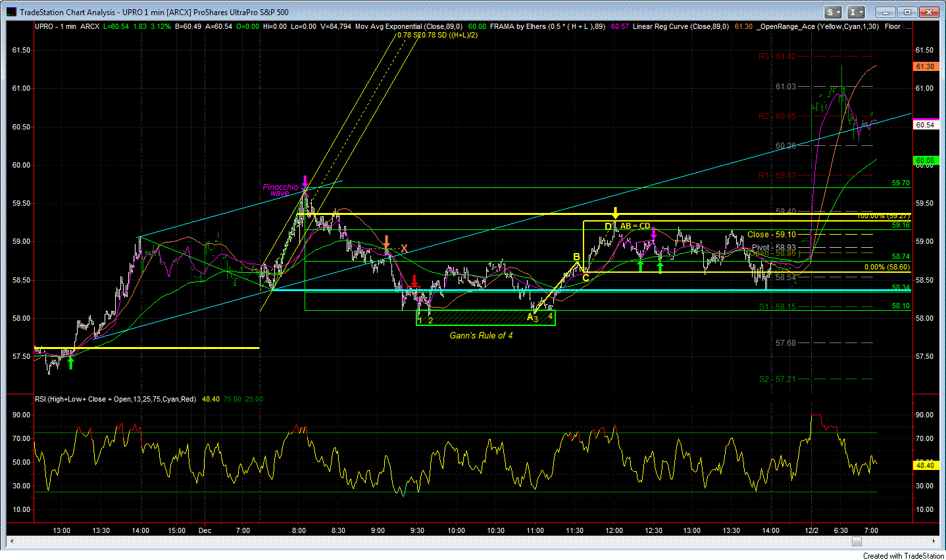The image size is (946, 560).
Task: Click the 'R2 - 60.66' resistance label
Action: point(777,116)
